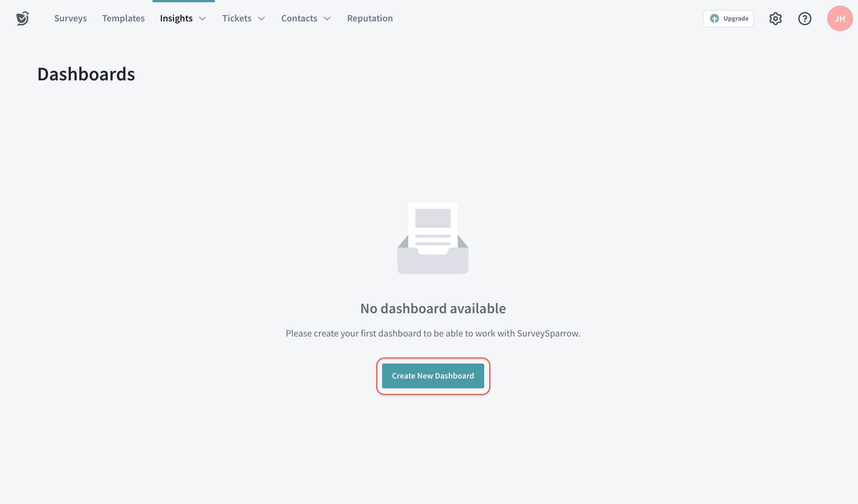Viewport: 858px width, 504px height.
Task: Click the empty inbox illustration
Action: [x=432, y=238]
